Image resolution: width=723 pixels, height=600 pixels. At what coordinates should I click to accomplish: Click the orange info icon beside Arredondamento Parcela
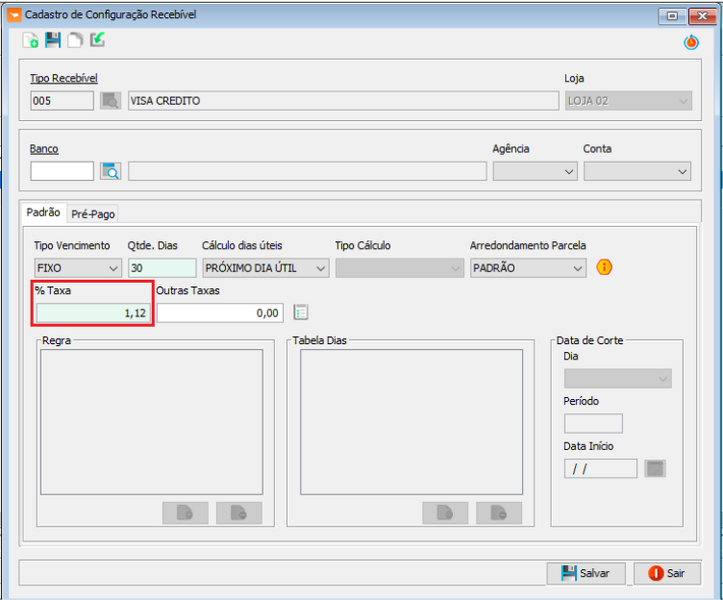tap(604, 268)
